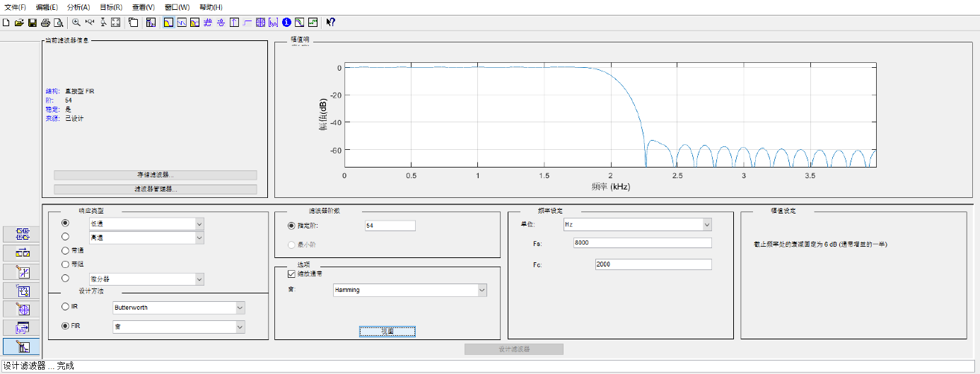Click the What's This help icon
The image size is (980, 374).
[x=330, y=23]
